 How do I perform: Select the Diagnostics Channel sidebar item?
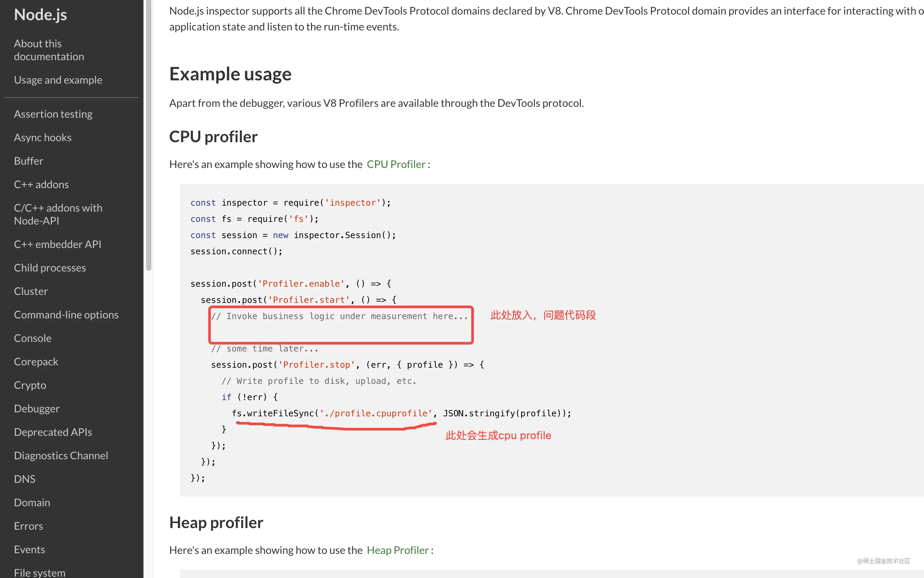point(61,455)
